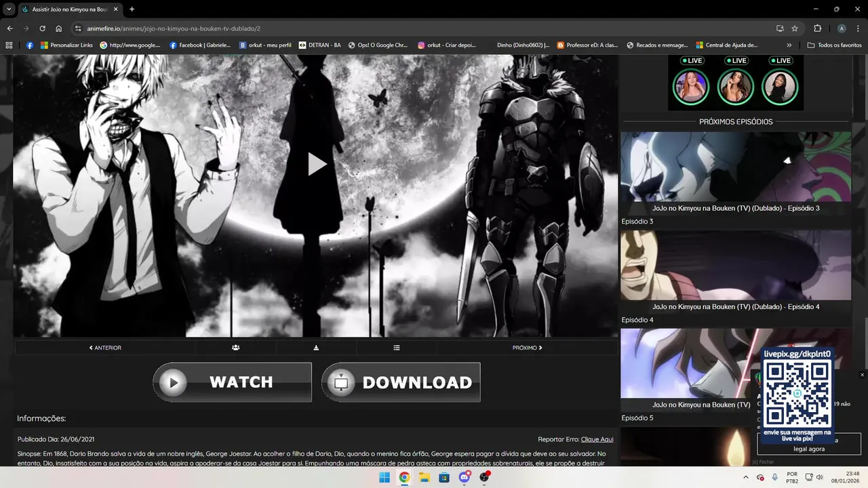
Task: Click the large WATCH button
Action: [233, 382]
